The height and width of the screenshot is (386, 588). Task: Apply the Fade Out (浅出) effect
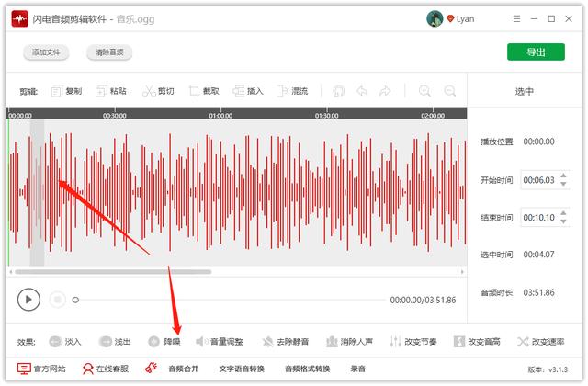coord(115,341)
